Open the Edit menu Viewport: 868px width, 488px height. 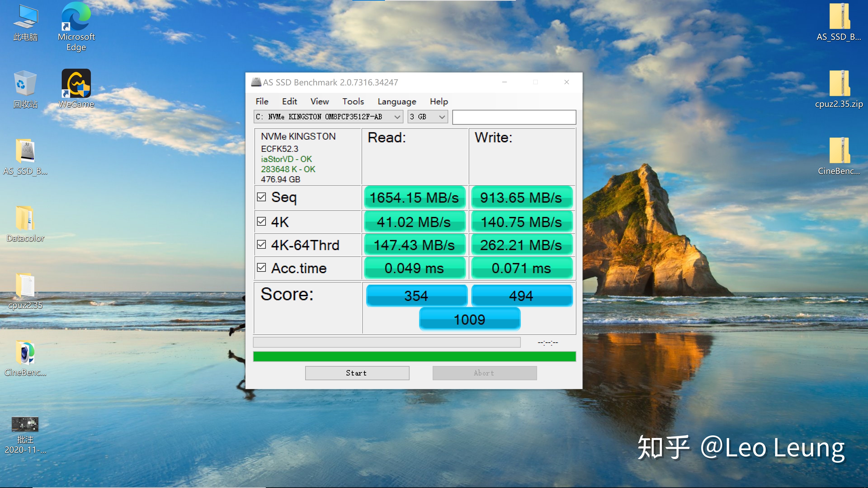coord(289,101)
